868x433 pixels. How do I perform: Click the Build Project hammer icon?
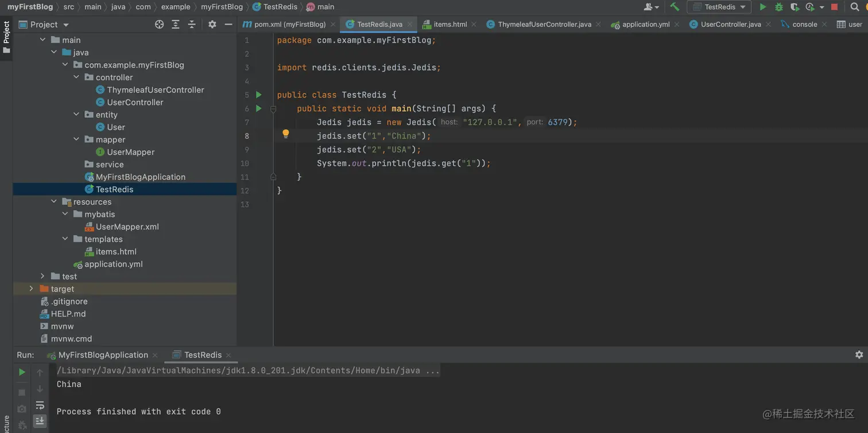[675, 7]
